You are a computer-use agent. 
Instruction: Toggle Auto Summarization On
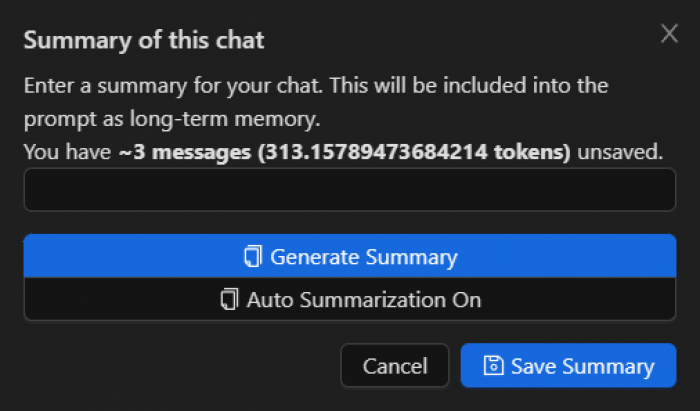tap(349, 299)
